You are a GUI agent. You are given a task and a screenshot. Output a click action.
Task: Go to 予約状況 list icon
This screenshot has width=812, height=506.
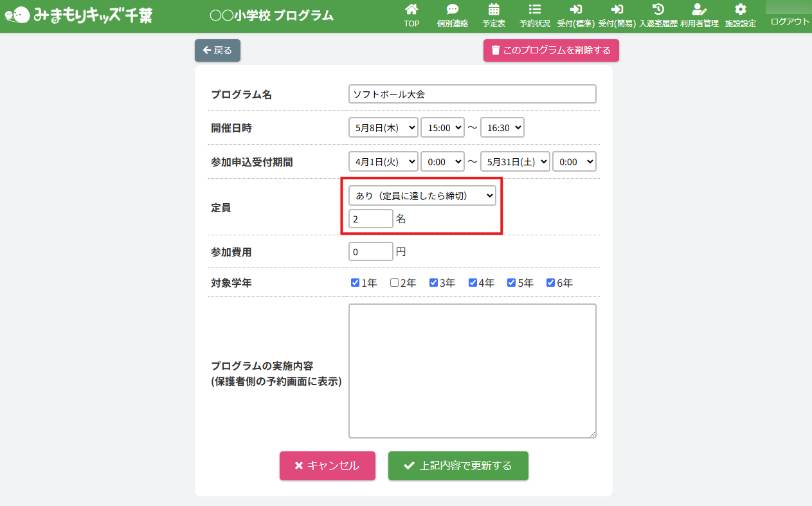(x=534, y=10)
